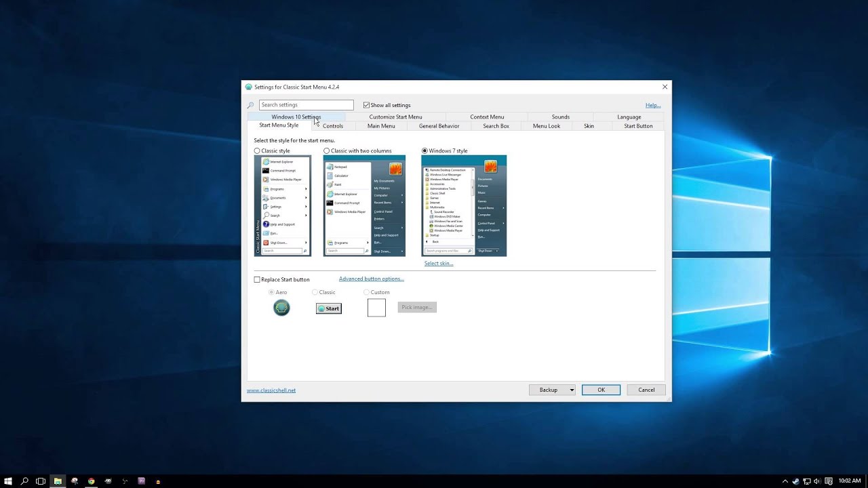The height and width of the screenshot is (488, 868).
Task: Open the Menu Look tab
Action: point(547,126)
